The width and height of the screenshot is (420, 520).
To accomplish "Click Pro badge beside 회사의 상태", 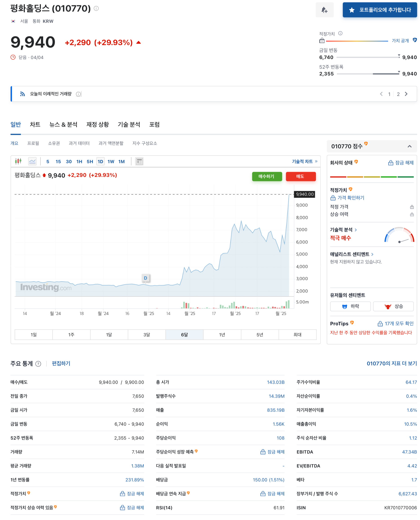I will tap(356, 162).
